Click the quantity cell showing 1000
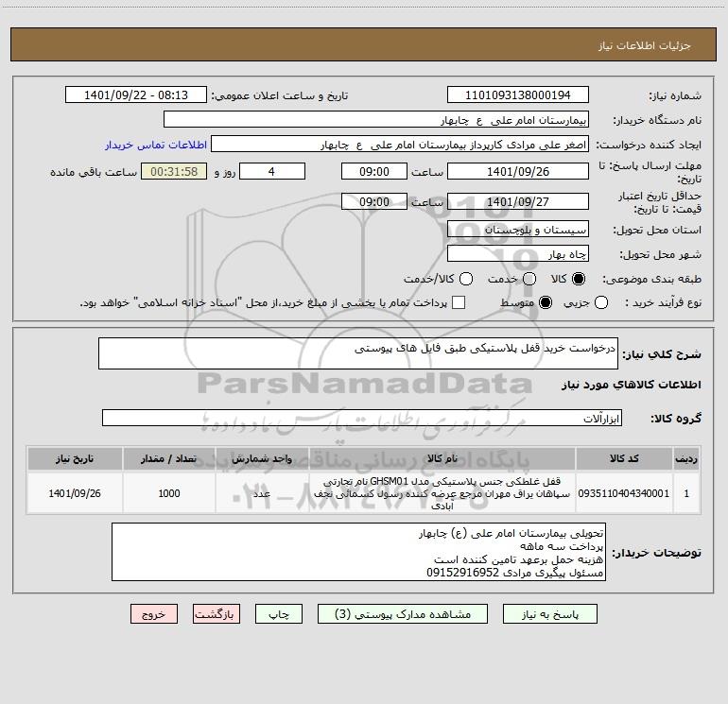Image resolution: width=728 pixels, height=704 pixels. [169, 493]
